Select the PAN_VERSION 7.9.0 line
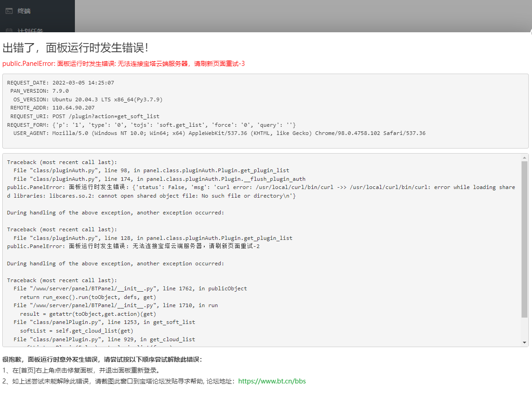Image resolution: width=532 pixels, height=398 pixels. [x=39, y=91]
